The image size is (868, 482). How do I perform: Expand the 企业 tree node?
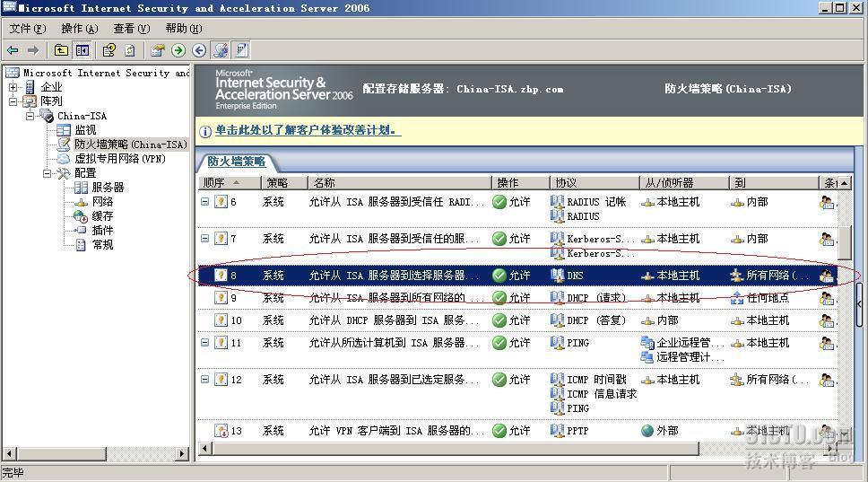[13, 87]
